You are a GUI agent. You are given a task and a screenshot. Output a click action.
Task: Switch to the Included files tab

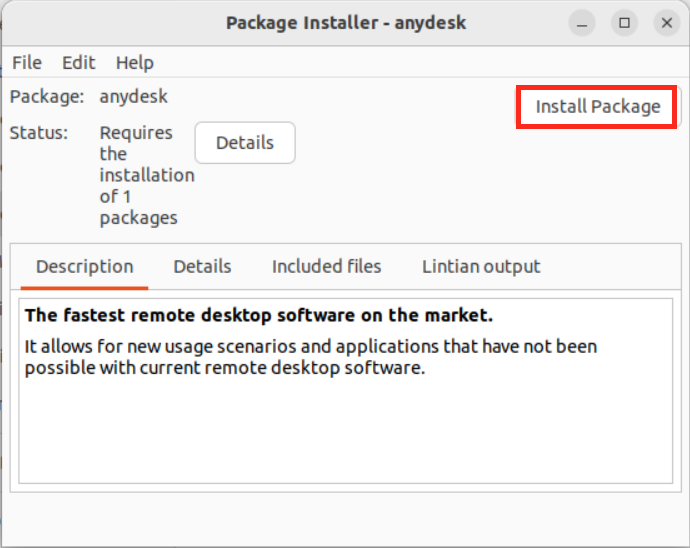tap(327, 267)
